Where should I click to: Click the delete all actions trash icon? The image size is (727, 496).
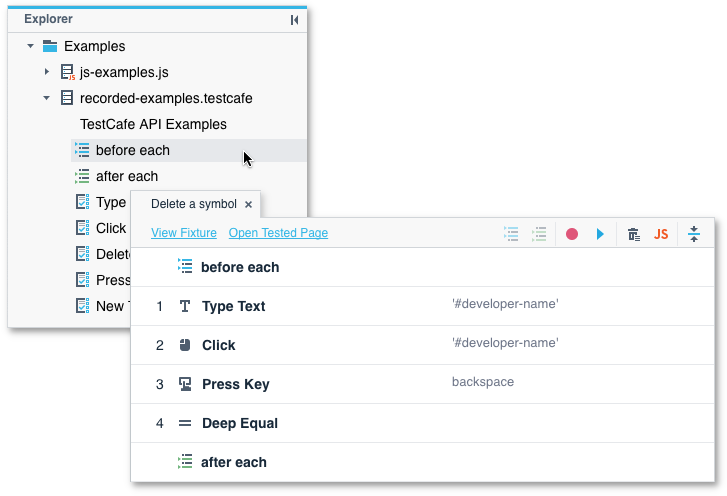pyautogui.click(x=633, y=234)
